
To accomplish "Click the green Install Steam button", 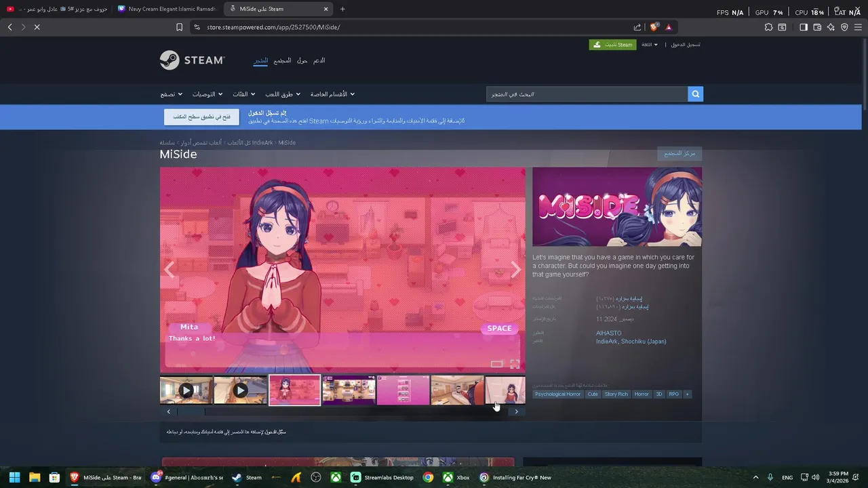I will point(612,45).
